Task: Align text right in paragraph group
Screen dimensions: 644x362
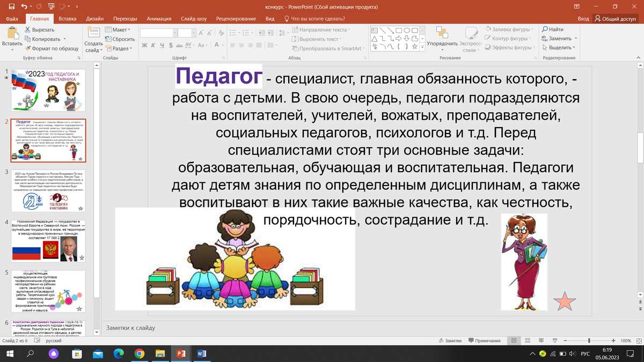Action: [250, 46]
